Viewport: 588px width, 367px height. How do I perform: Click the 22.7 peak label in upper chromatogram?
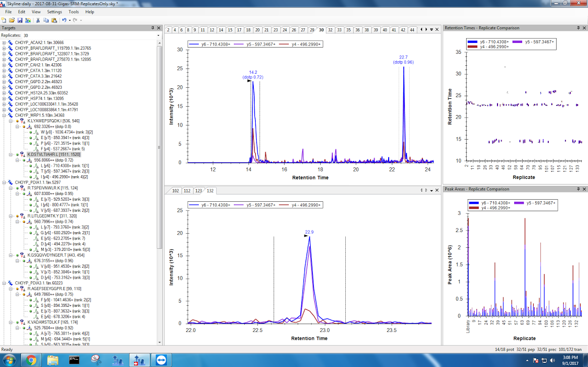[x=403, y=58]
